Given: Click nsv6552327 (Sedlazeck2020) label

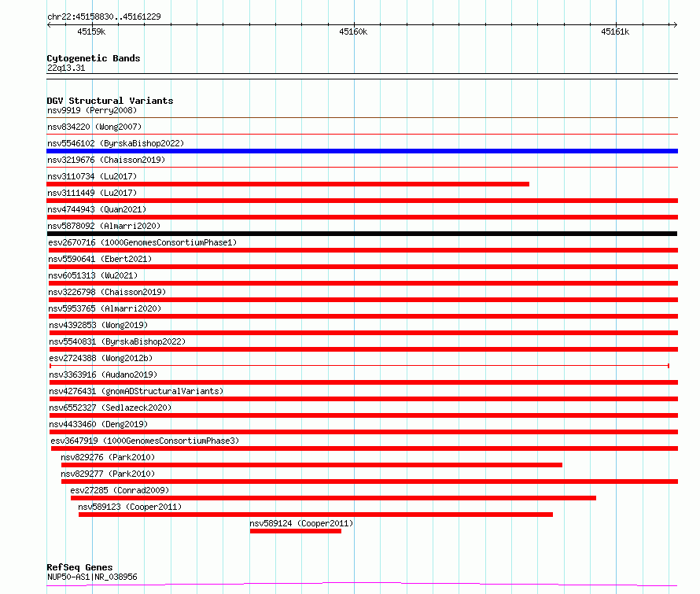Looking at the screenshot, I should (110, 408).
